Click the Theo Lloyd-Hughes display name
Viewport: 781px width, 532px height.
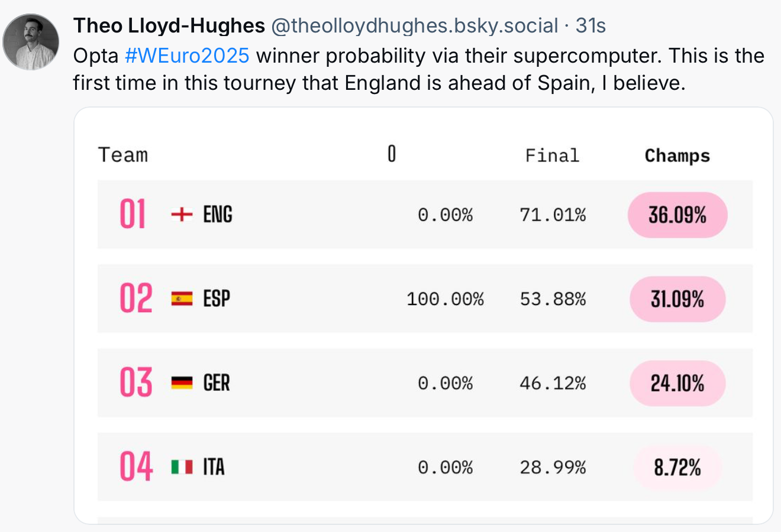(169, 25)
